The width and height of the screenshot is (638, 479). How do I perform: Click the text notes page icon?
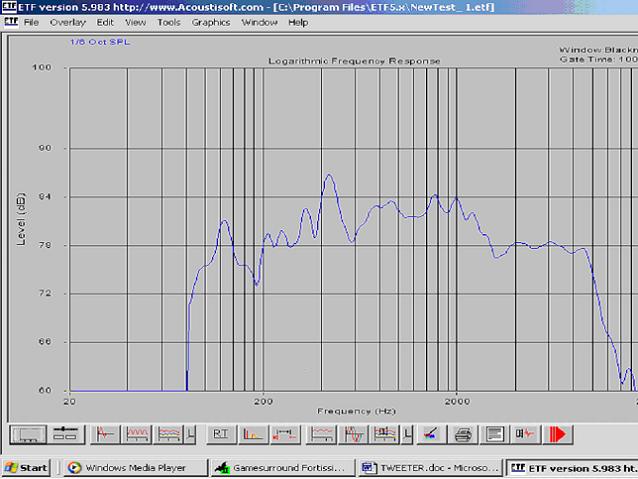494,434
